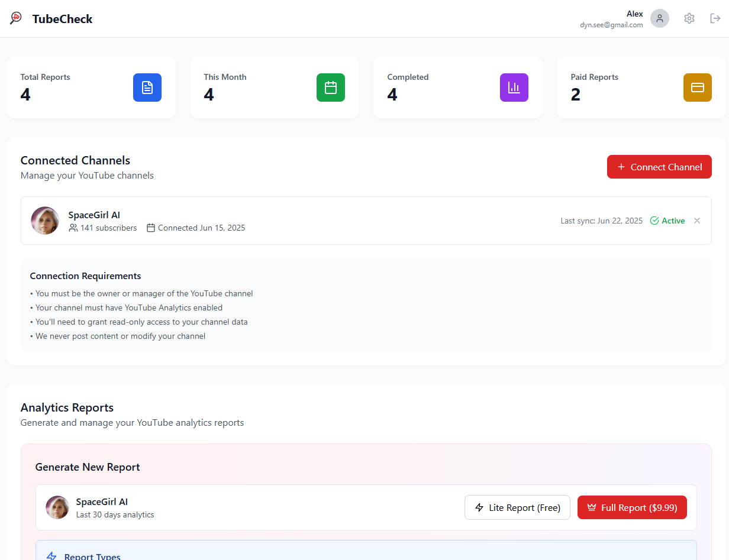Click the logout arrow icon
The width and height of the screenshot is (729, 560).
715,18
